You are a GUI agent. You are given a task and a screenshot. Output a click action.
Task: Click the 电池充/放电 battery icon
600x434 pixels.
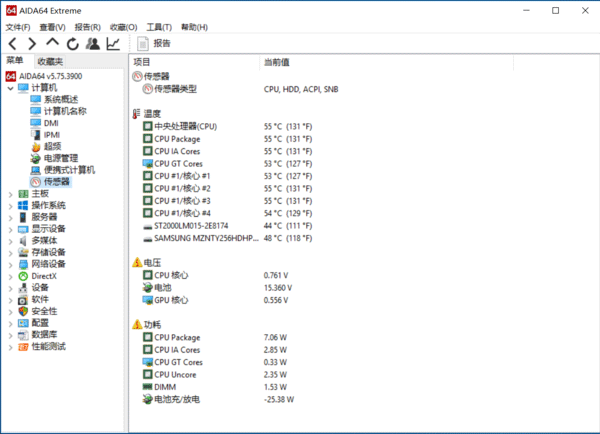(x=148, y=400)
